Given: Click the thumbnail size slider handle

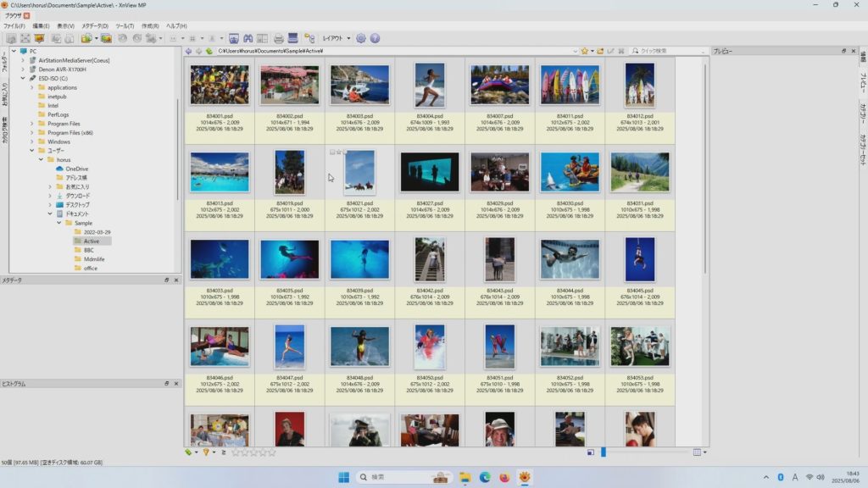Looking at the screenshot, I should [604, 452].
